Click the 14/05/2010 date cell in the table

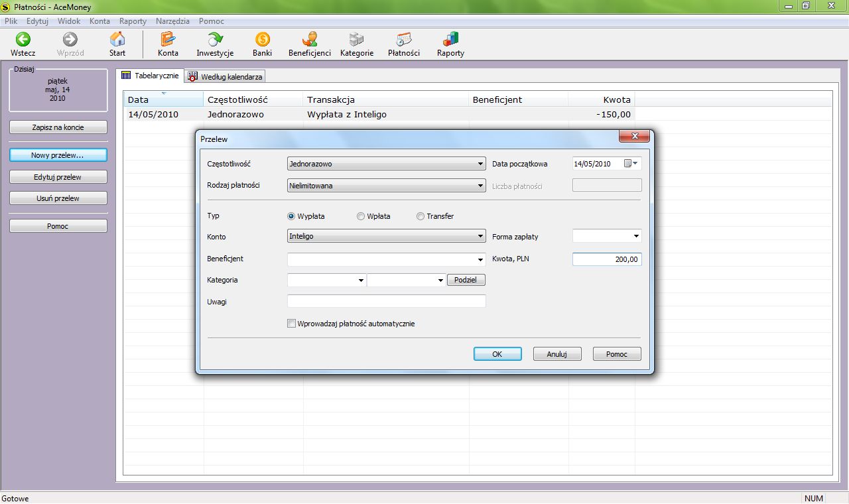(164, 114)
